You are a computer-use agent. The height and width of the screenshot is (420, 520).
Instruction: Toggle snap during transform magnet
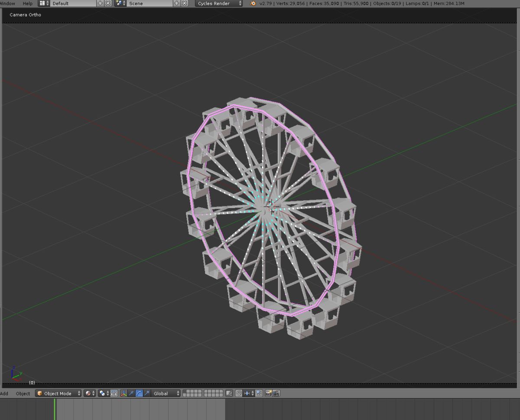click(238, 394)
